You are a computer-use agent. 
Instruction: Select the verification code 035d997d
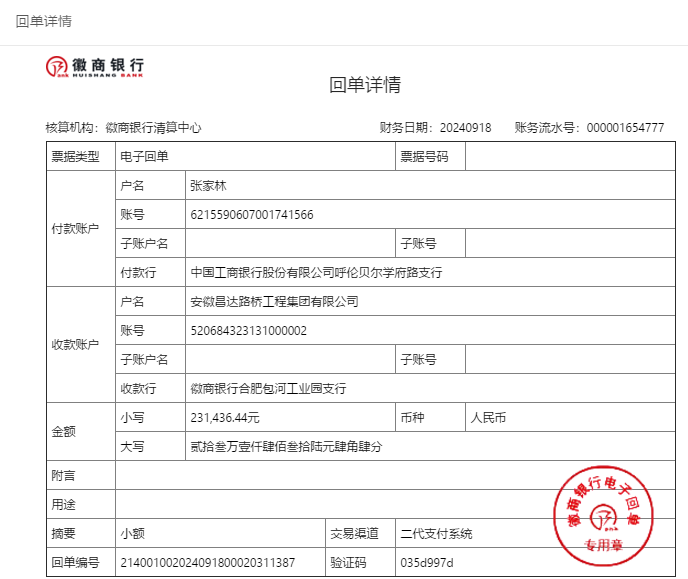(427, 562)
